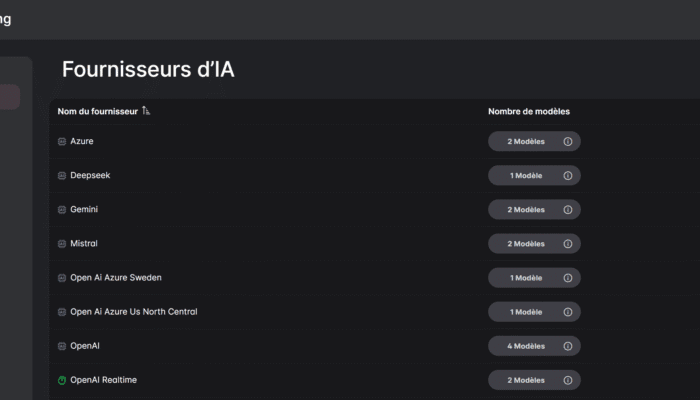Click the Gemini provider row icon
The width and height of the screenshot is (700, 400).
[x=62, y=210]
